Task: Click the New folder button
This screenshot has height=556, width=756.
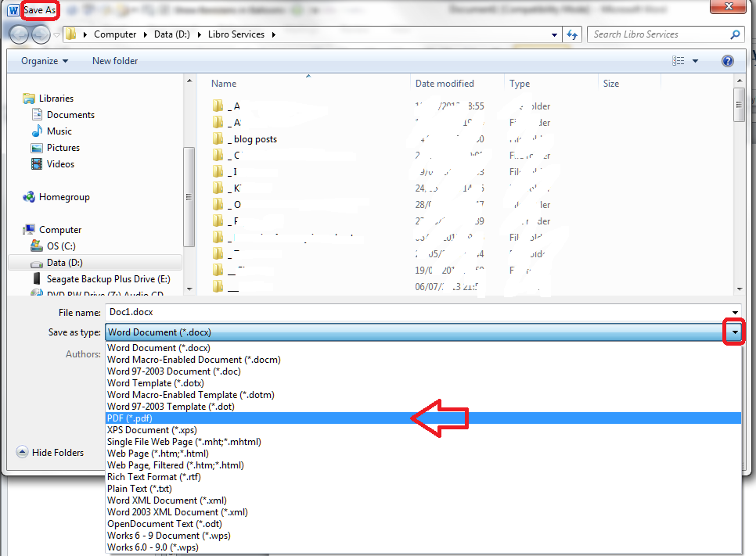Action: tap(115, 61)
